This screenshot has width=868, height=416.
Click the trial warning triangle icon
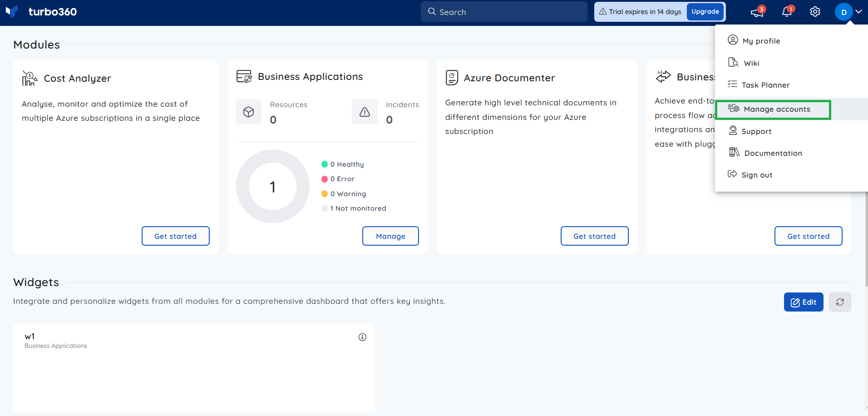click(603, 11)
